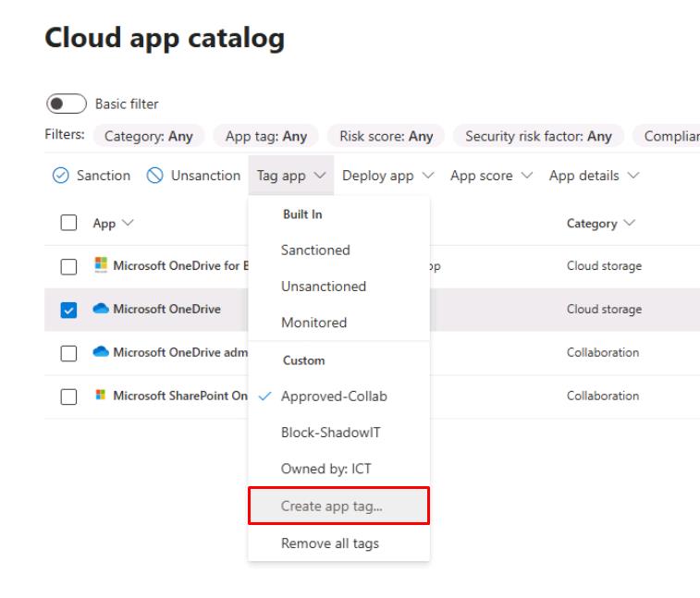Expand the App score dropdown
The image size is (700, 598).
coord(491,176)
